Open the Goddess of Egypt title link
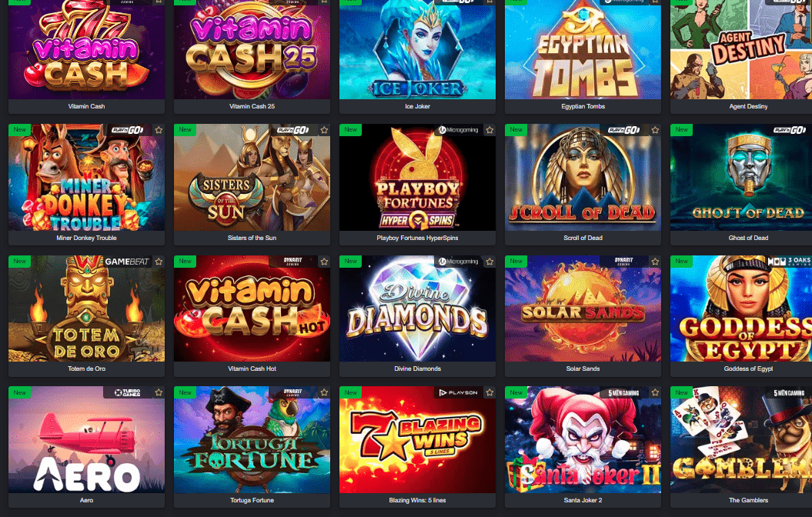This screenshot has width=812, height=517. [748, 369]
